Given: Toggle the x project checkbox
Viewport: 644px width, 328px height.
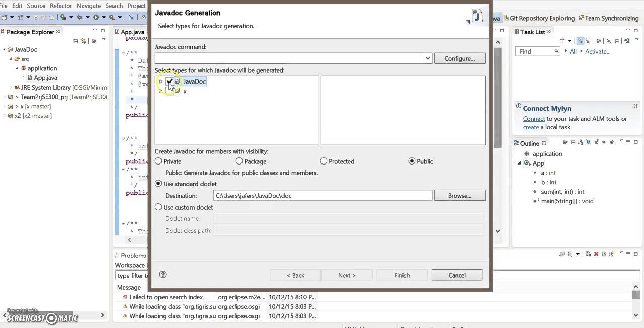Looking at the screenshot, I should click(170, 91).
